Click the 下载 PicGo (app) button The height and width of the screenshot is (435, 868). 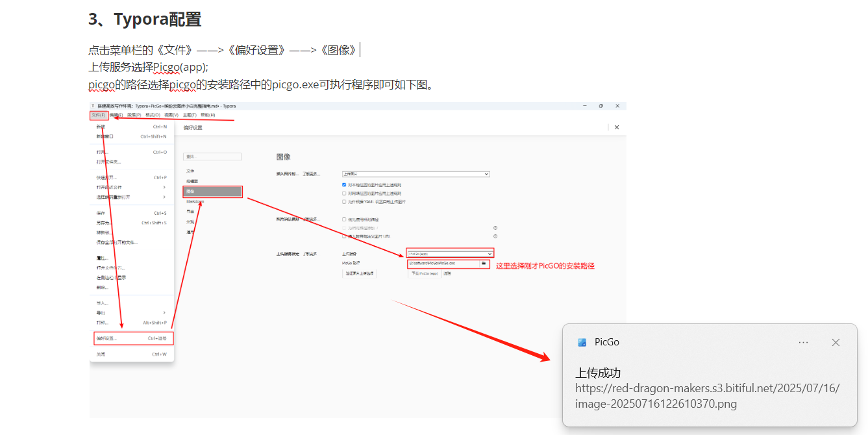425,274
